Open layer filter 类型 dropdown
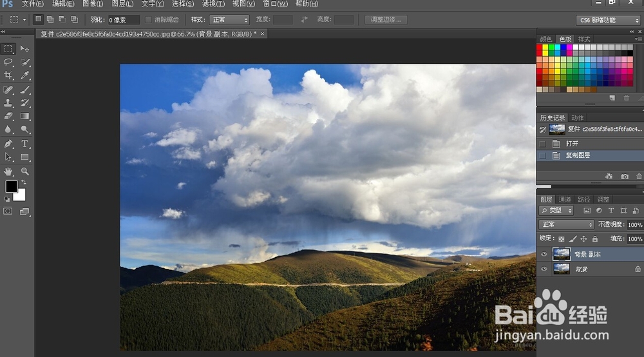644x357 pixels. click(x=556, y=210)
